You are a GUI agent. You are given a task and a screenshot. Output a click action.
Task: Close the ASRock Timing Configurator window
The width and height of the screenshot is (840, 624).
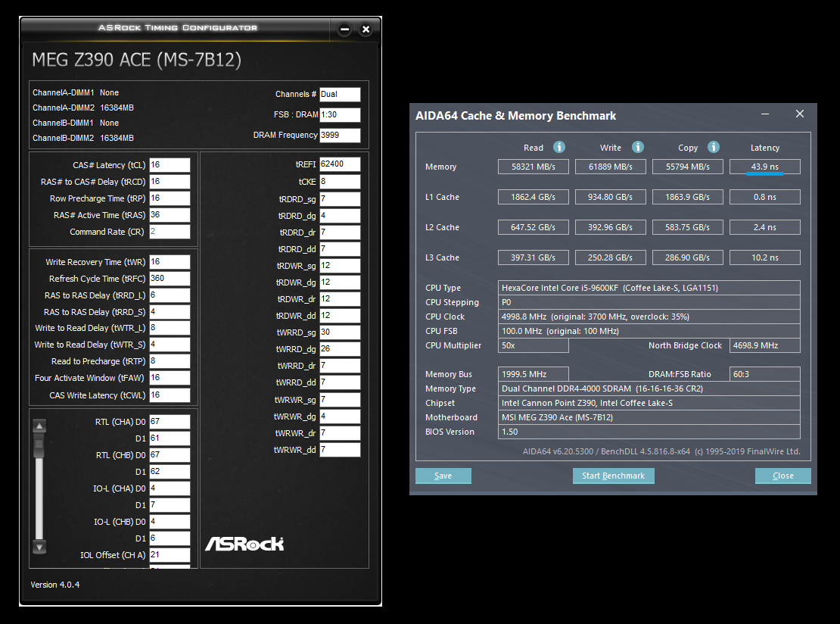click(x=366, y=30)
